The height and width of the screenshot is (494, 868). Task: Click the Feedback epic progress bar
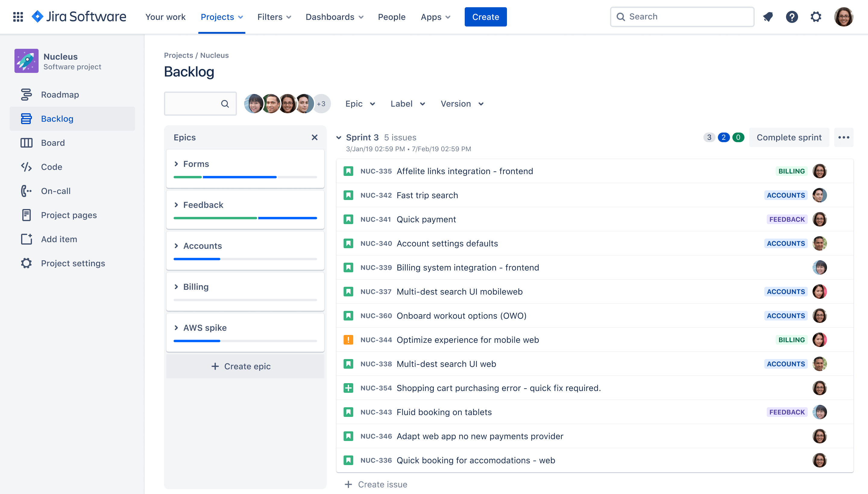pyautogui.click(x=245, y=217)
